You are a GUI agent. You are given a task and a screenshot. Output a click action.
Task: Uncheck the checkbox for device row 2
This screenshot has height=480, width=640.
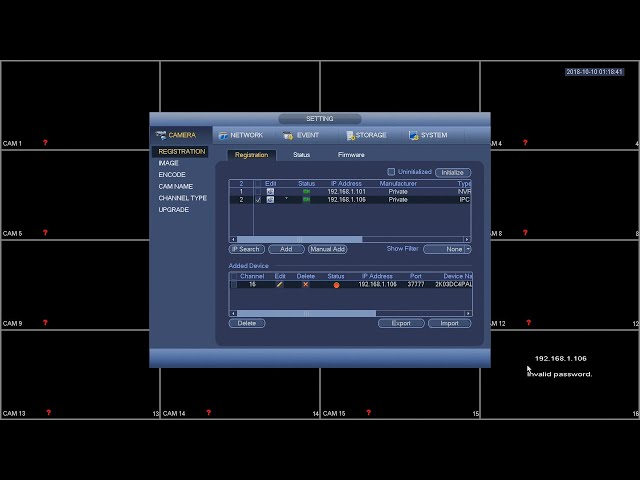pyautogui.click(x=258, y=200)
